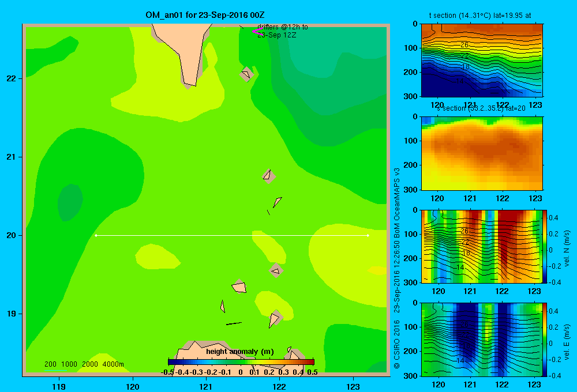Click latitude label 20 on map axis

12,235
